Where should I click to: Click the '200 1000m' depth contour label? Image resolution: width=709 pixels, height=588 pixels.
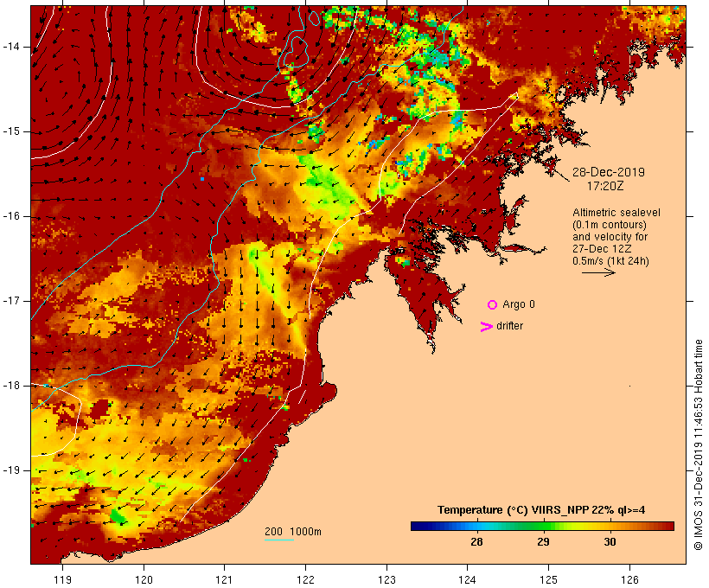pyautogui.click(x=293, y=532)
